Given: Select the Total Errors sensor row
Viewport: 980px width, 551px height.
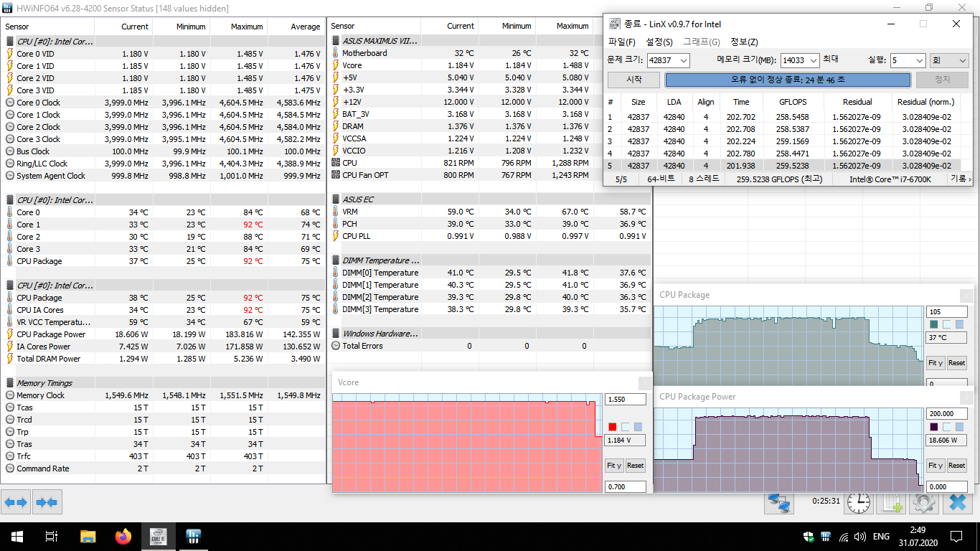Looking at the screenshot, I should pyautogui.click(x=489, y=346).
